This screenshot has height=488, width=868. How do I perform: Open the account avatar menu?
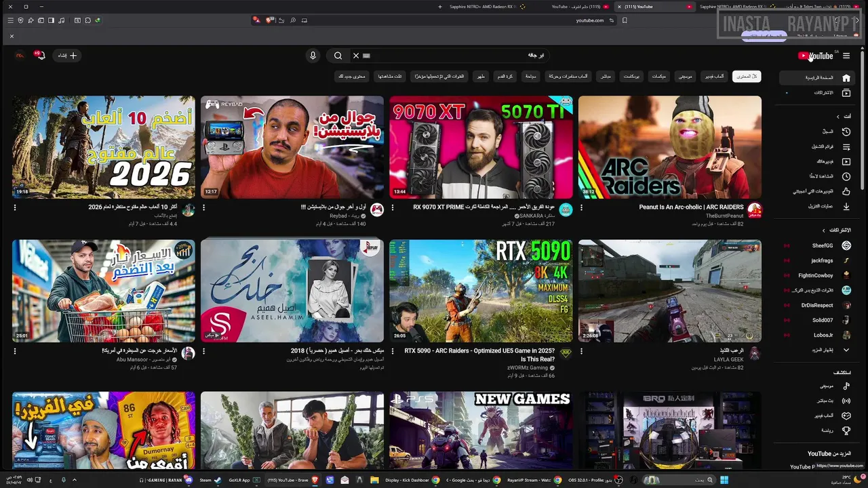point(20,56)
